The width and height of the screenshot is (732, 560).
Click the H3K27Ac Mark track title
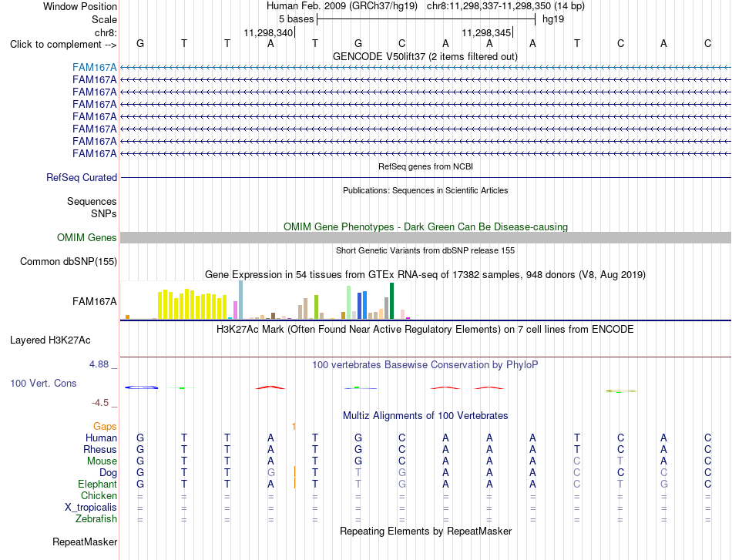pyautogui.click(x=425, y=330)
